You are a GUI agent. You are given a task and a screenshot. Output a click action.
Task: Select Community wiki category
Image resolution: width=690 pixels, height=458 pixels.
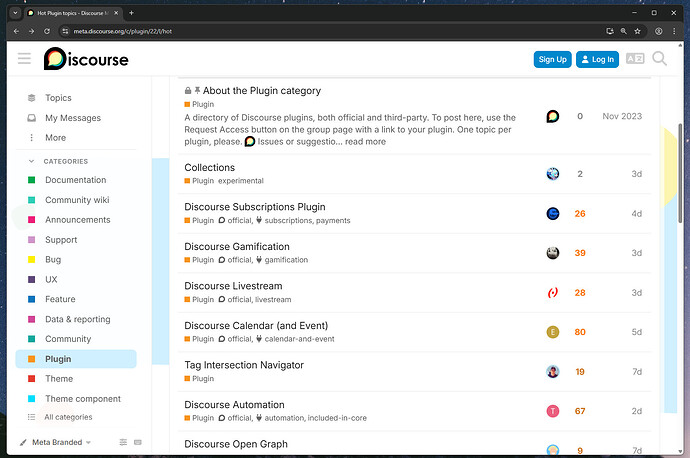(76, 200)
